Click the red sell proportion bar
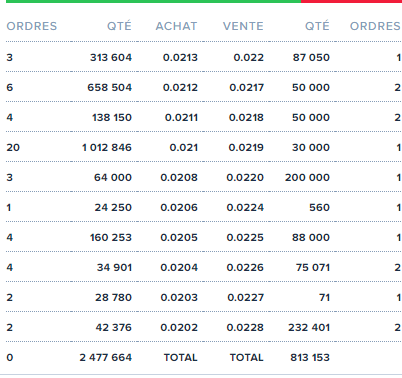 click(x=351, y=1)
